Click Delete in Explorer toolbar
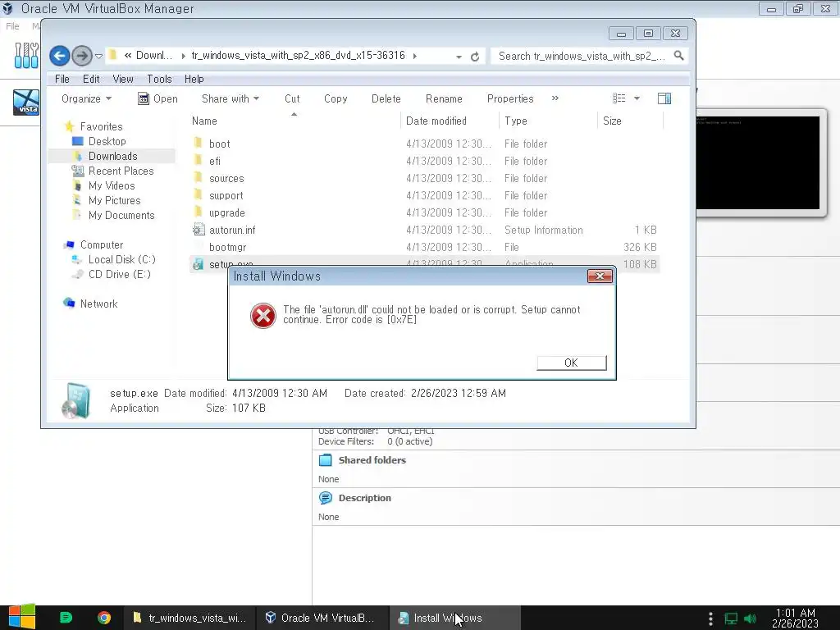 click(386, 98)
